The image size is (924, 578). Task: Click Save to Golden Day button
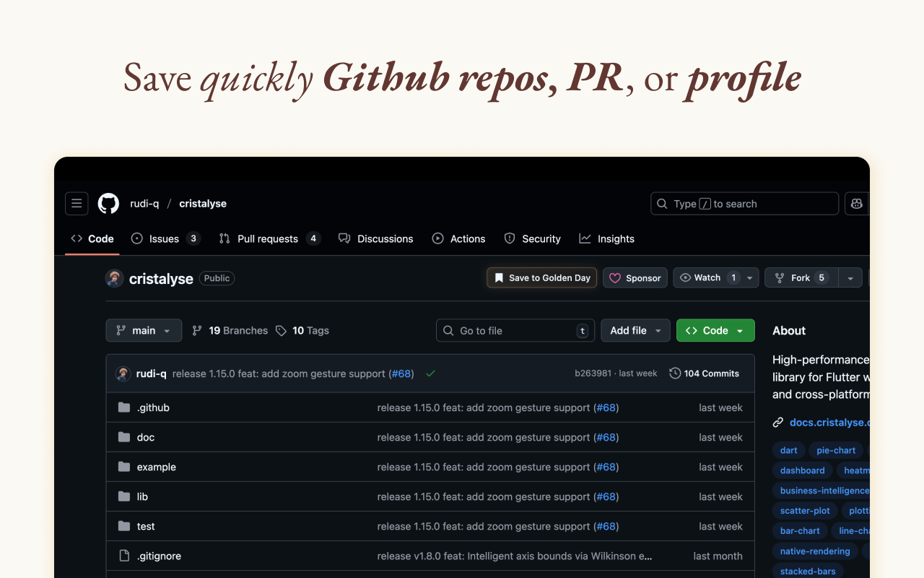click(x=542, y=278)
